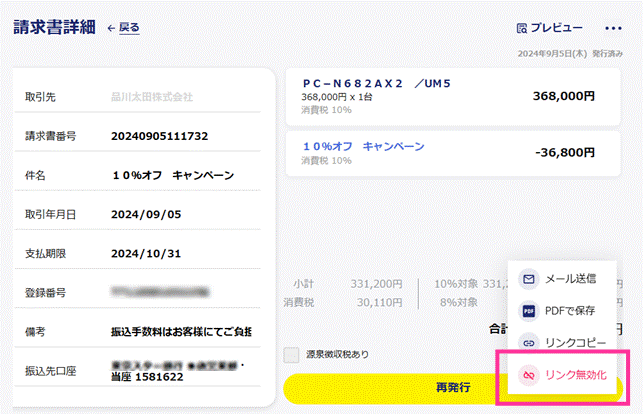Click the 振込先口座 field label
Image resolution: width=643 pixels, height=414 pixels.
coord(50,371)
